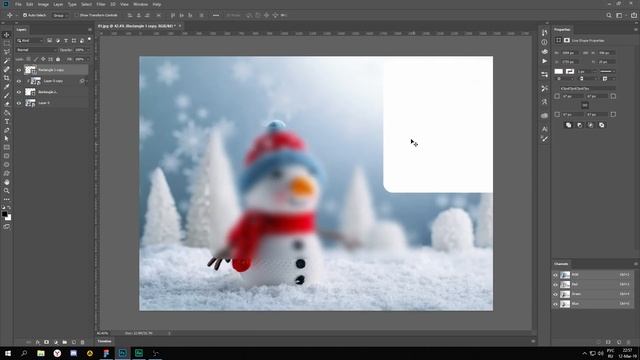Click the Layer 0 copy thumbnail
The height and width of the screenshot is (360, 640).
(x=36, y=81)
